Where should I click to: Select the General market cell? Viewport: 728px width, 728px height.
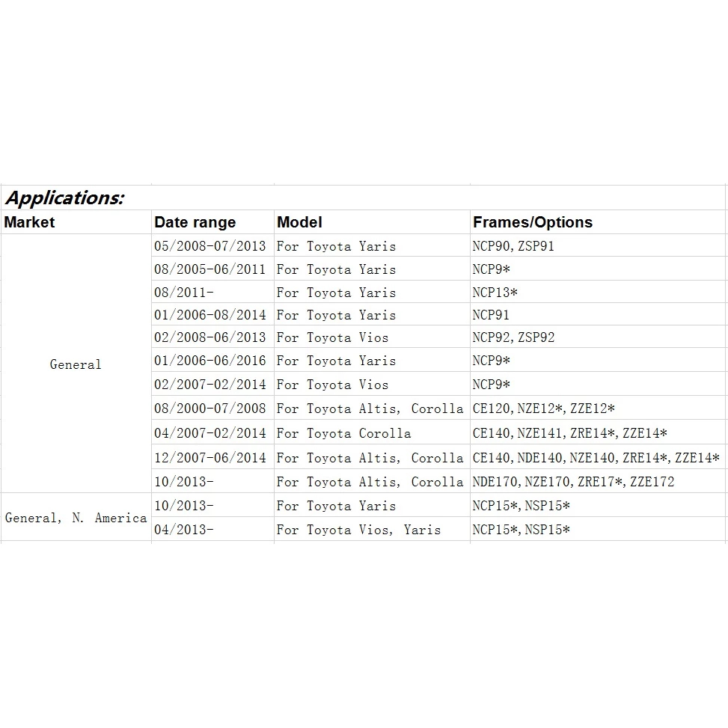pyautogui.click(x=76, y=364)
